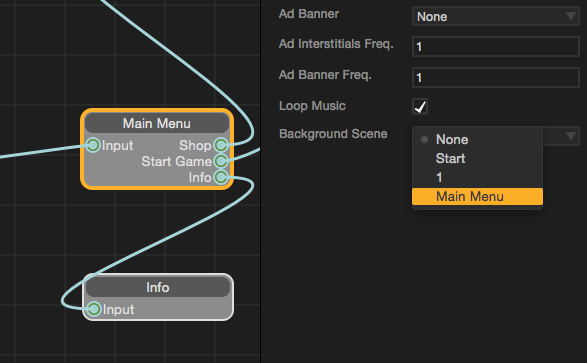Click the Ad Interstitials Freq. input field

pyautogui.click(x=496, y=47)
